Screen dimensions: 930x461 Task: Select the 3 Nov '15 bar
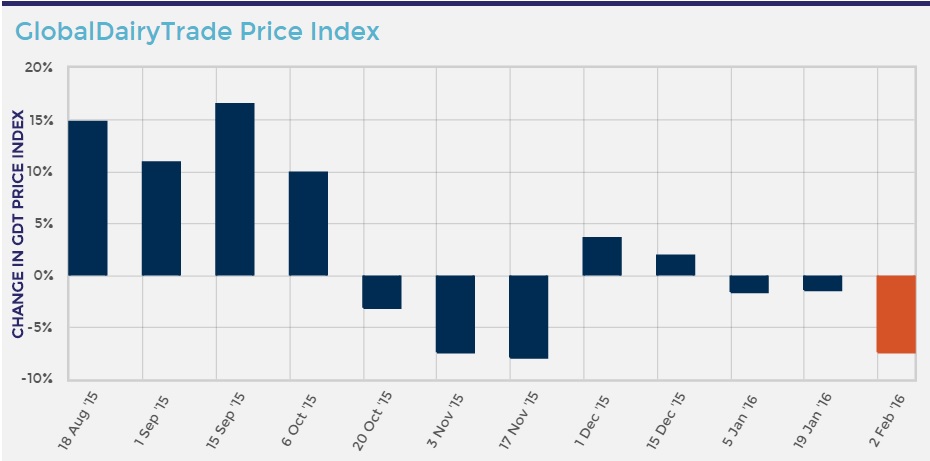tap(455, 314)
